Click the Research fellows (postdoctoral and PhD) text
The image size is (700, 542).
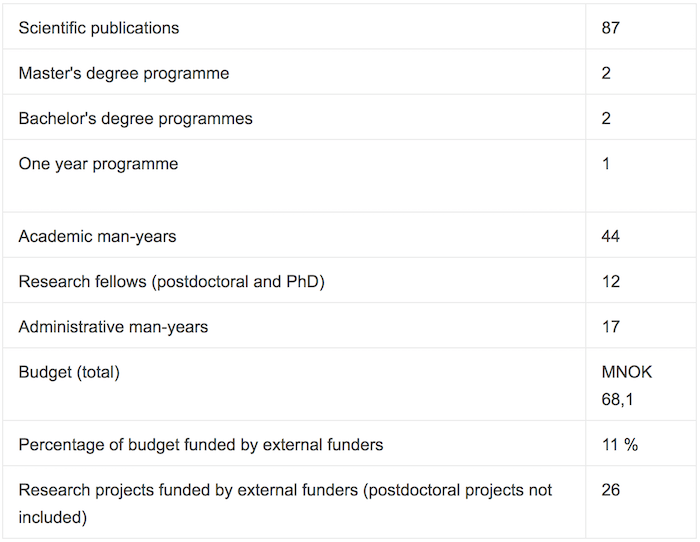171,282
